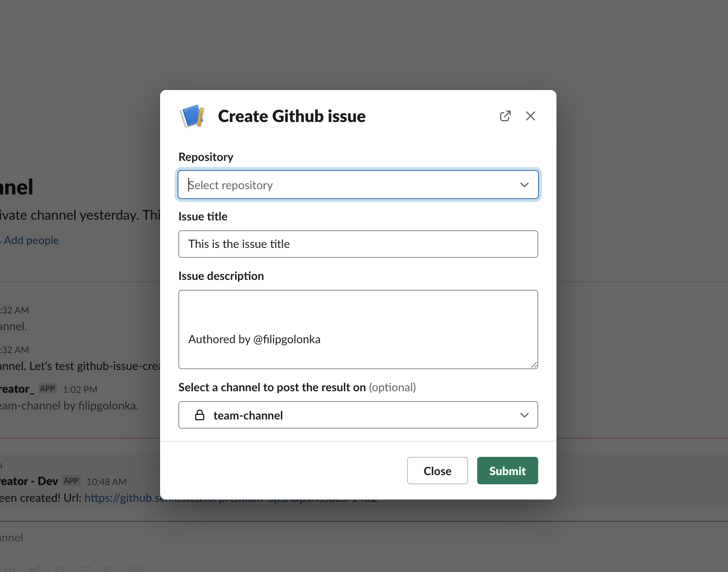This screenshot has height=572, width=728.
Task: Focus the Issue title input field
Action: [358, 244]
